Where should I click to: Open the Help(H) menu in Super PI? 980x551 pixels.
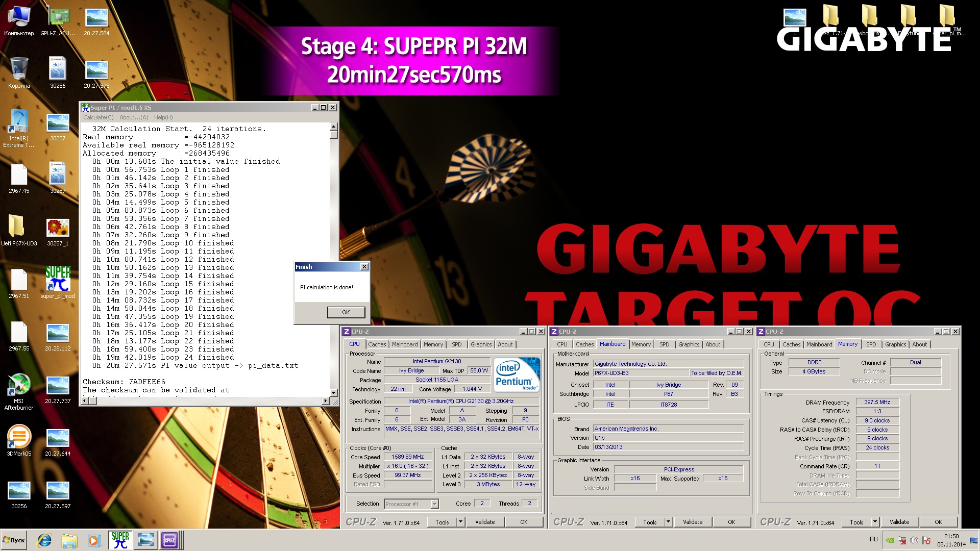point(163,117)
